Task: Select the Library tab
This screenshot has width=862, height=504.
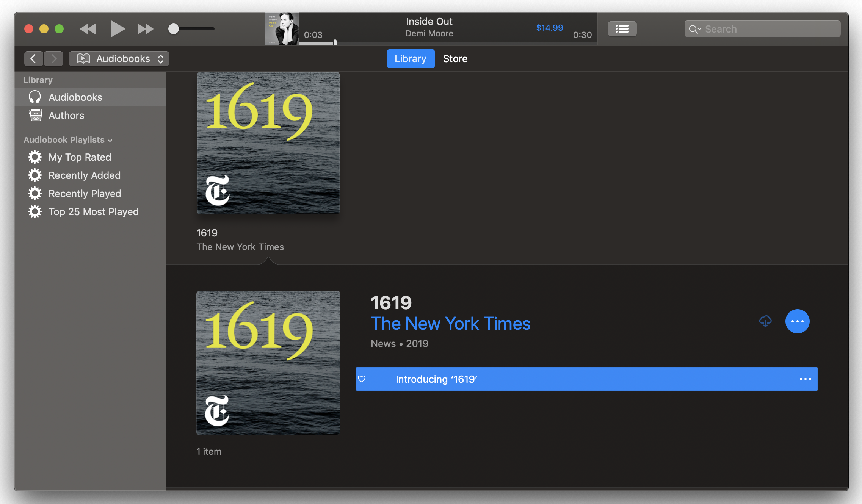Action: point(410,59)
